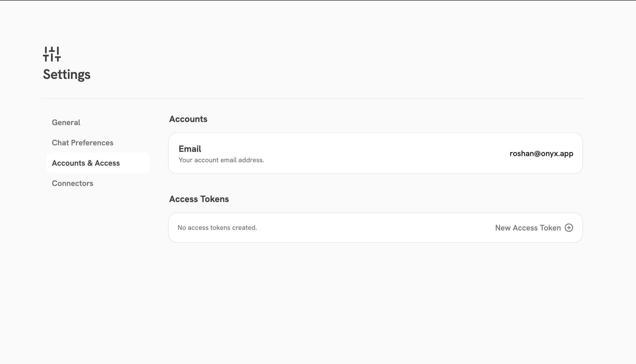Click the text No access tokens created
This screenshot has height=364, width=636.
tap(217, 227)
